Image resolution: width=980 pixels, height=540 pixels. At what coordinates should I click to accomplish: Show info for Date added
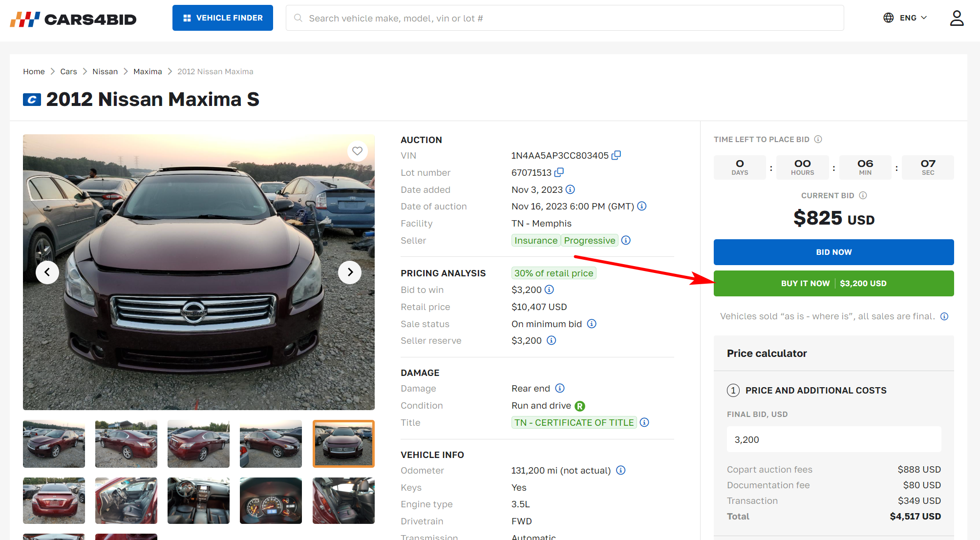point(570,189)
